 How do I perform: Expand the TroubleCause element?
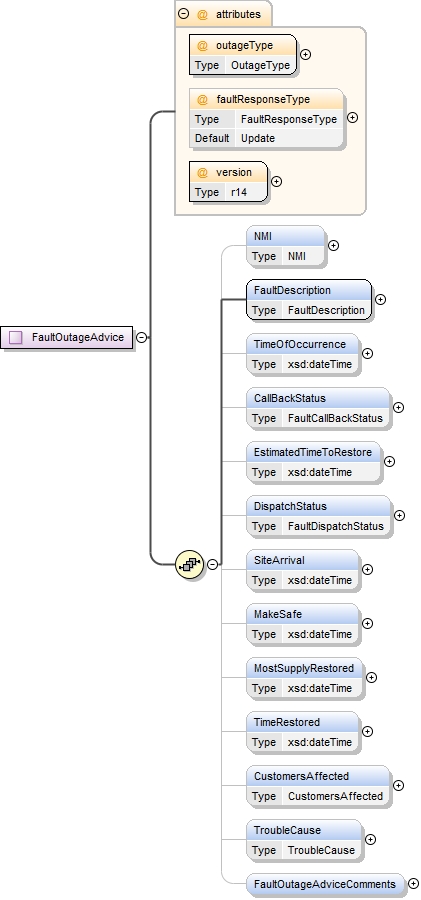[371, 839]
